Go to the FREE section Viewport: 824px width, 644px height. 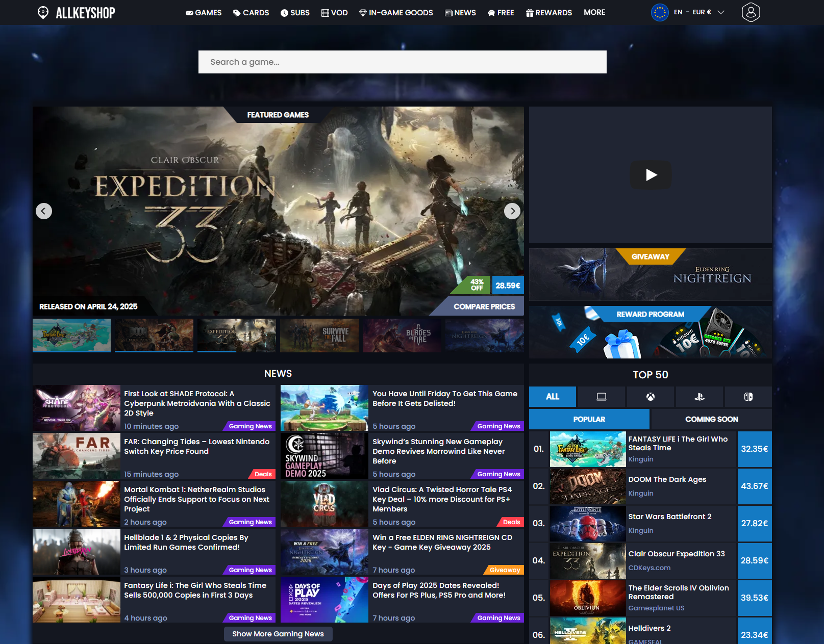[x=501, y=13]
